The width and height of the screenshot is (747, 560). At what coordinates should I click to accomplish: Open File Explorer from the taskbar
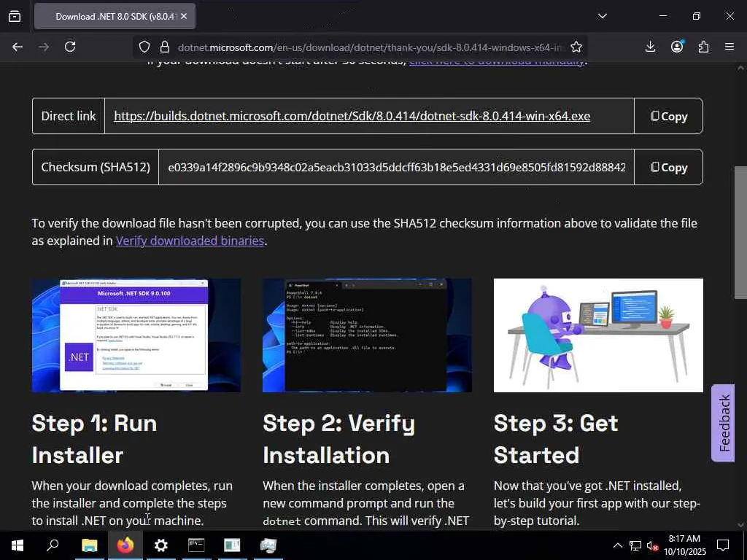(x=89, y=545)
